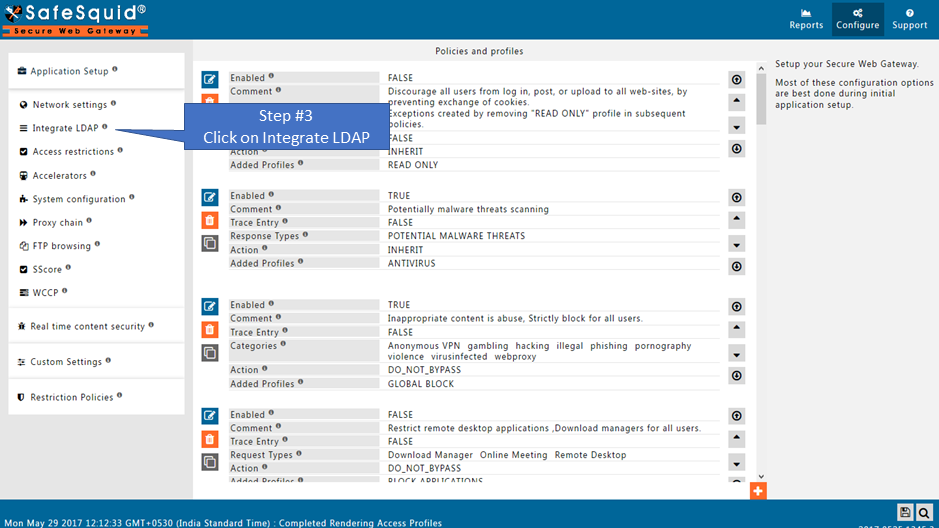
Task: Expand the Custom Settings section
Action: [x=65, y=362]
